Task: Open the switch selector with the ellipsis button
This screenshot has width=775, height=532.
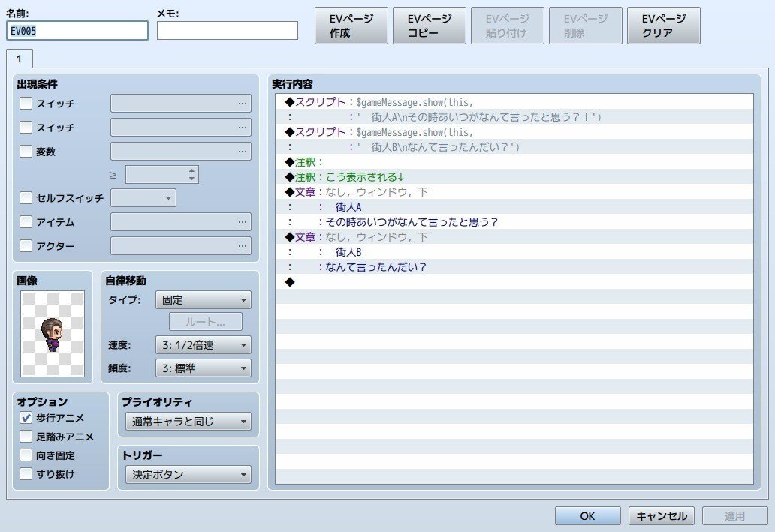Action: click(x=243, y=103)
